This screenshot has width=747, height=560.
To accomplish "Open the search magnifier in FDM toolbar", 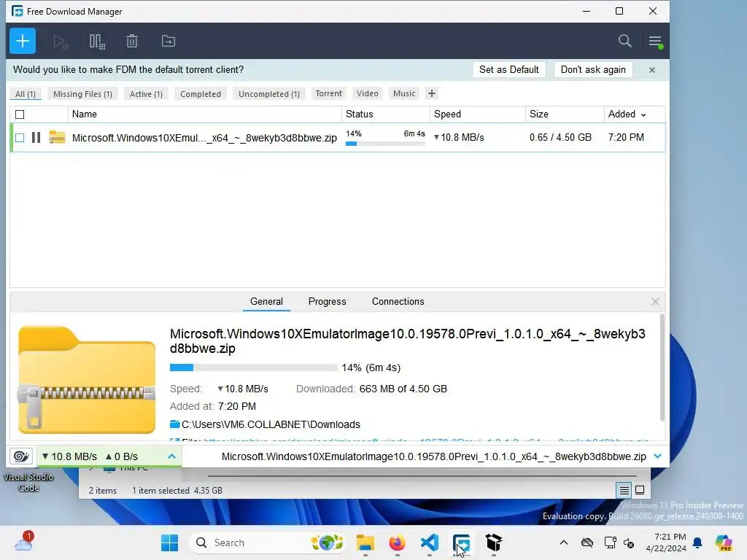I will [624, 41].
